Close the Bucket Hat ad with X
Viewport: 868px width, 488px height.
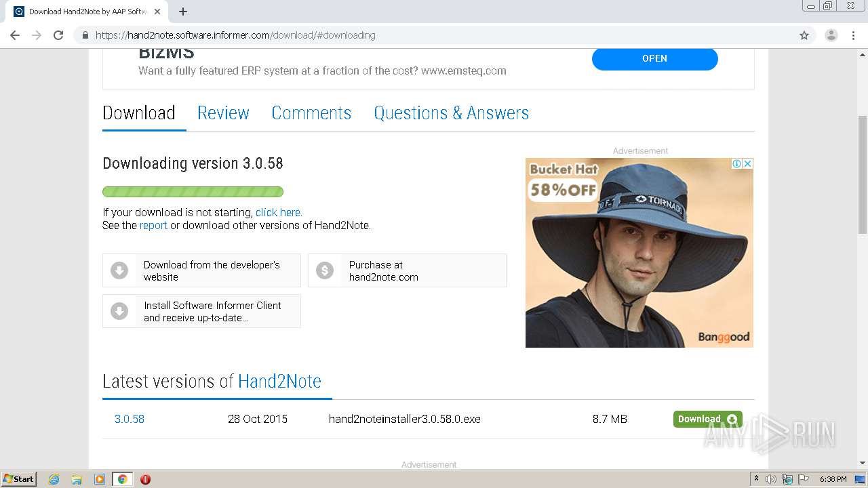747,163
